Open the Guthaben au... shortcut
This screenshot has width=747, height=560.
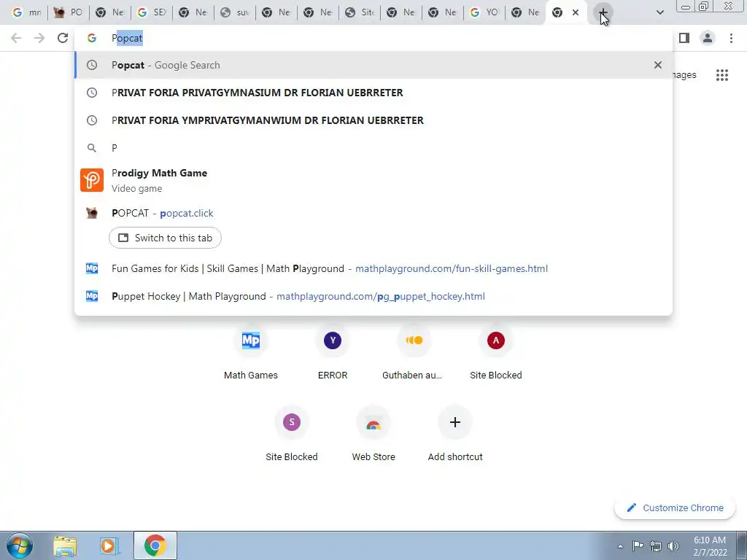click(414, 352)
